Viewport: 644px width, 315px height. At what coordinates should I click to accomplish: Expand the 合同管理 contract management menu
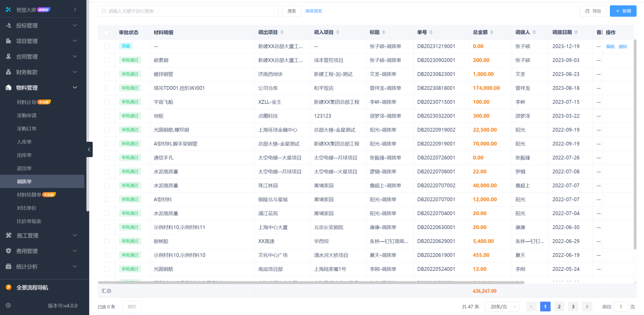tap(28, 56)
